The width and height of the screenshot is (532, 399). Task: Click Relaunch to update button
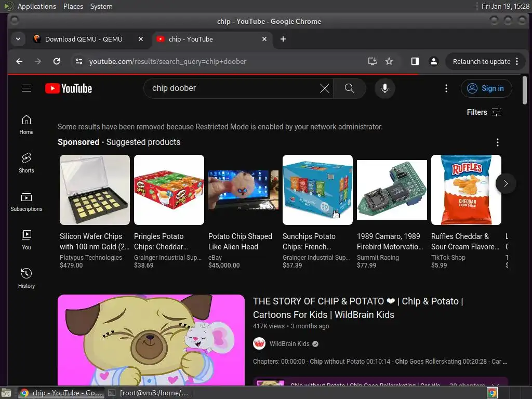(x=485, y=61)
